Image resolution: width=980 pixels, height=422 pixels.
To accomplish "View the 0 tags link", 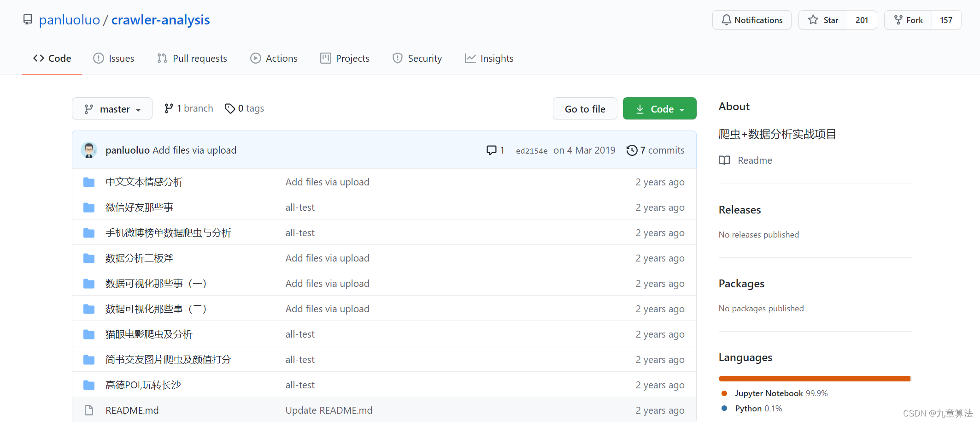I will tap(245, 108).
